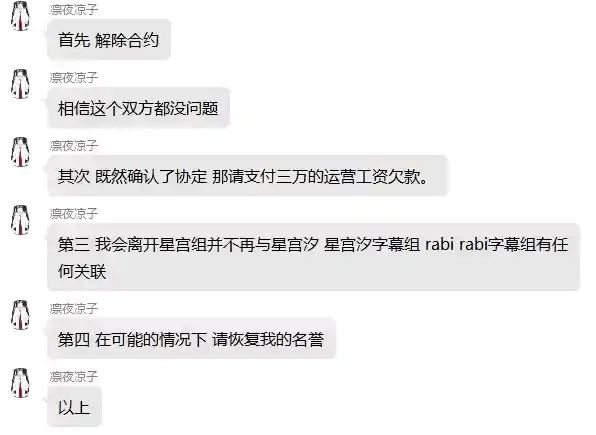
Task: Open sender name above '以上' message
Action: (74, 376)
